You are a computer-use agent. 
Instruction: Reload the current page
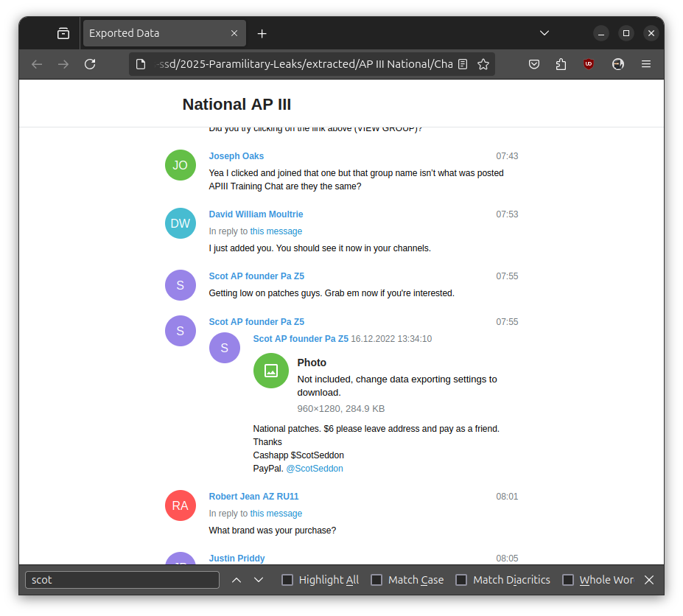pyautogui.click(x=90, y=65)
